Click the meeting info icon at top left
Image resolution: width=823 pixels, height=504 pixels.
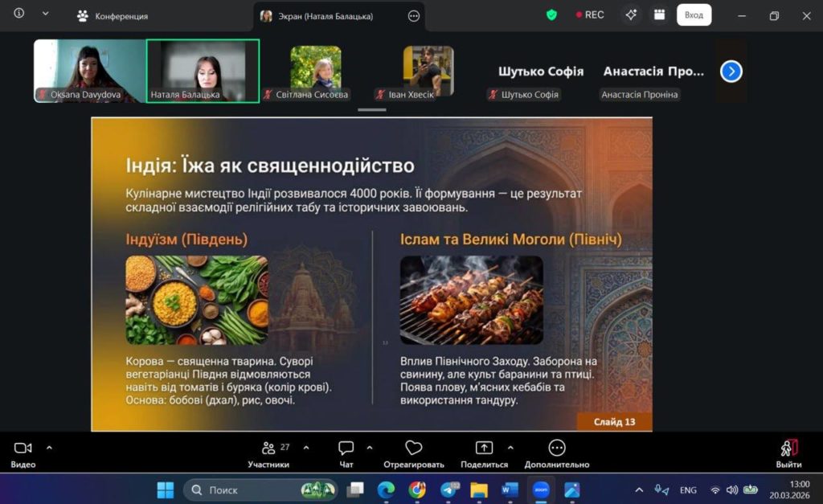click(x=19, y=14)
